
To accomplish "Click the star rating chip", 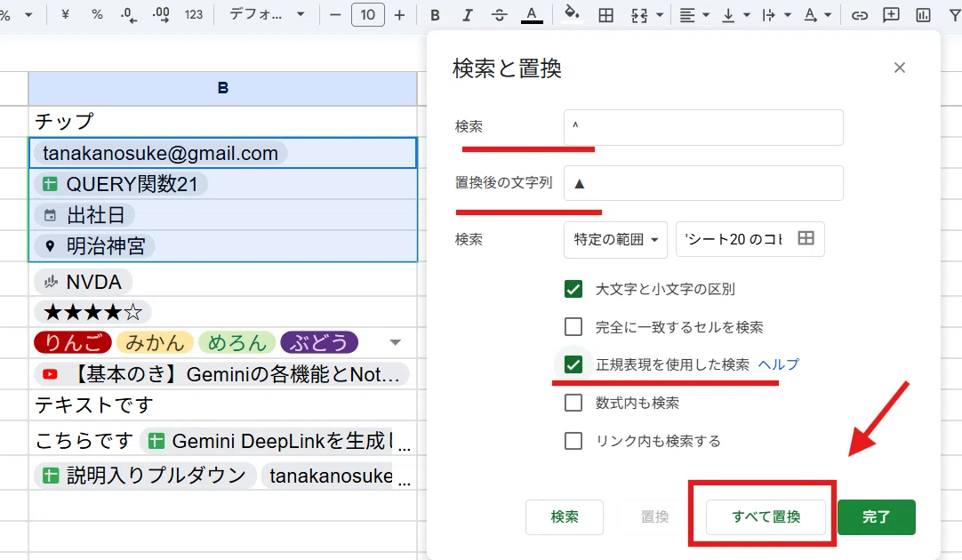I will pos(92,312).
